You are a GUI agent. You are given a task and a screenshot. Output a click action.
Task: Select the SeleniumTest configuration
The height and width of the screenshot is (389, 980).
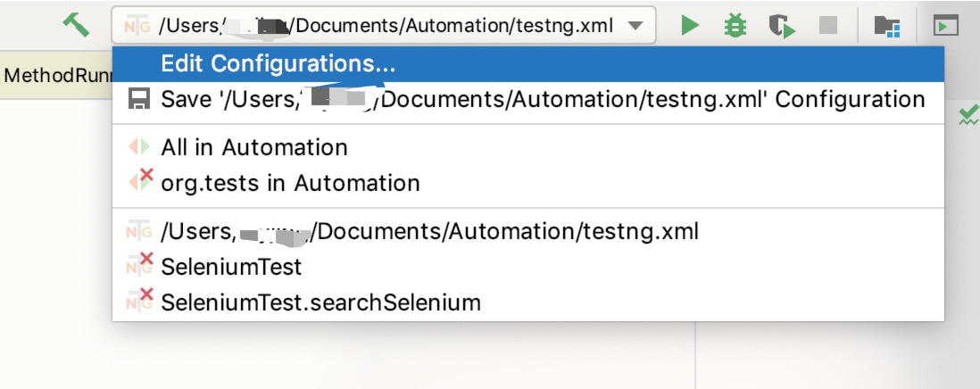[x=231, y=266]
